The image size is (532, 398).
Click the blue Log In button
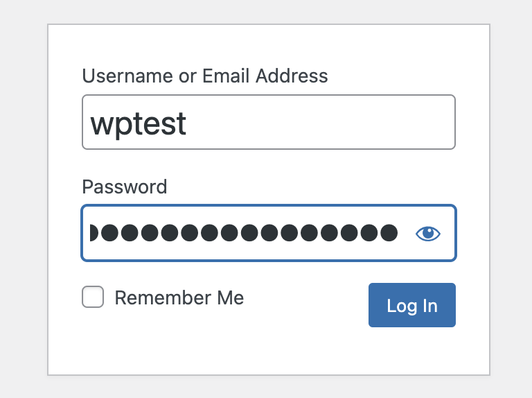click(412, 305)
